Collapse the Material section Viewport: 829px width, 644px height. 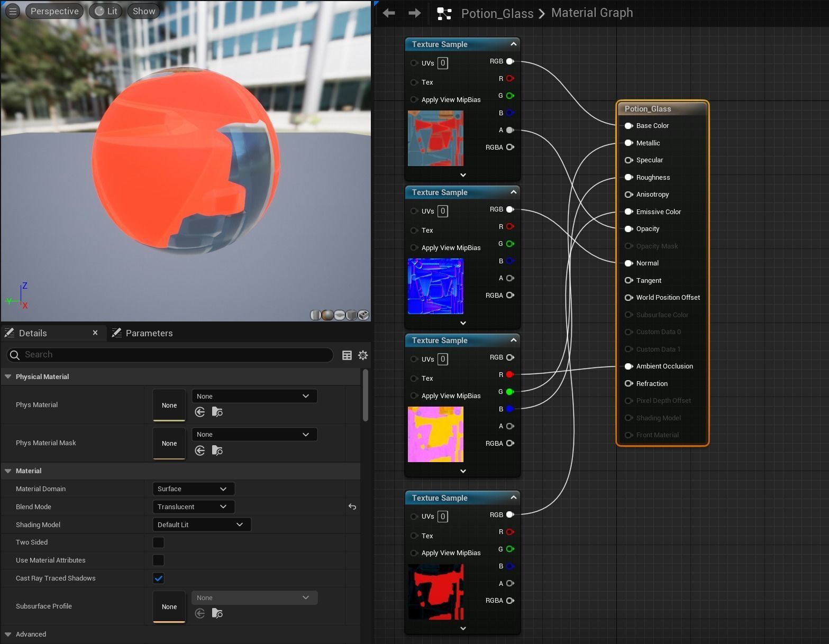(8, 471)
